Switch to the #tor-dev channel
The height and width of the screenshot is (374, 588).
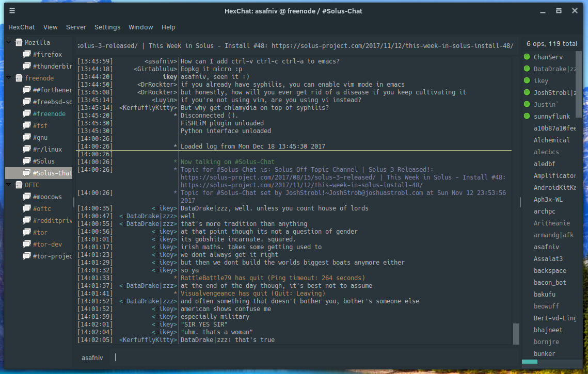pyautogui.click(x=47, y=245)
